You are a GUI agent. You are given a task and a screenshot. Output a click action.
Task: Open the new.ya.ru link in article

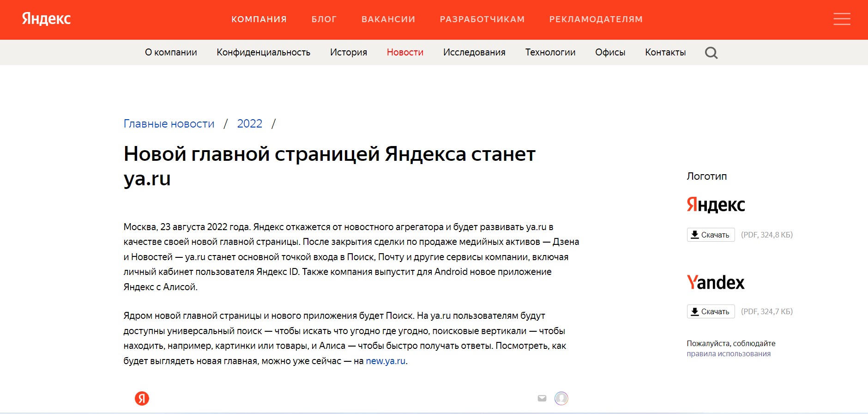pos(386,361)
